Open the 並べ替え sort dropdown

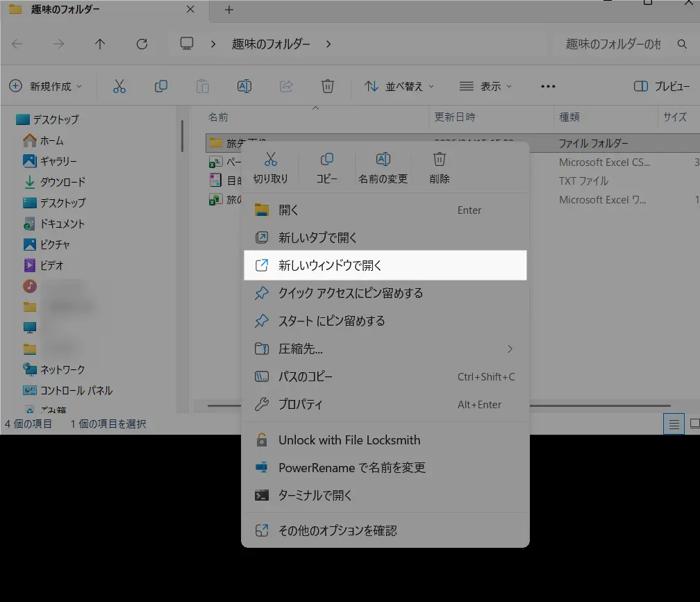[399, 86]
